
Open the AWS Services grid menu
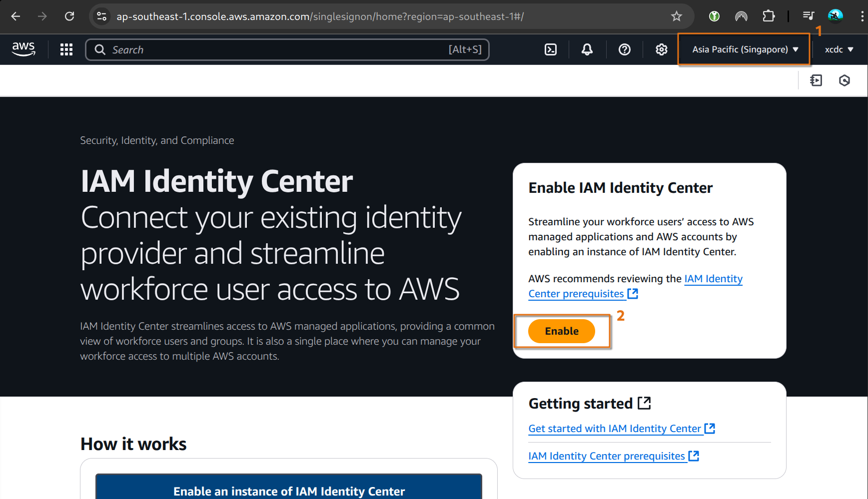[x=66, y=49]
